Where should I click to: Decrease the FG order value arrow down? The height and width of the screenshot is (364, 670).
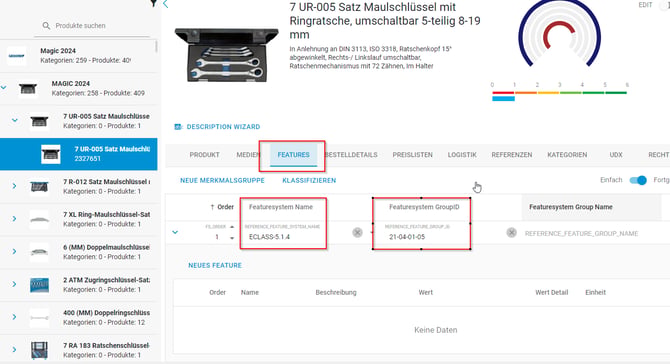click(x=232, y=238)
